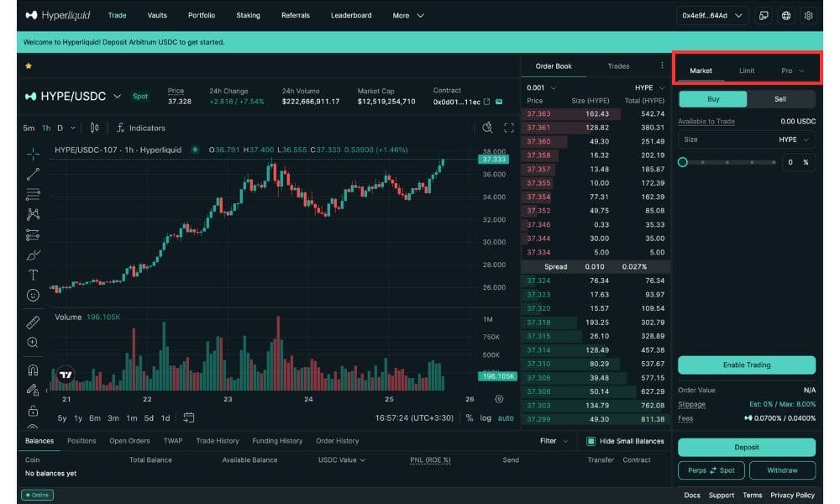Open the Privacy Policy link
The width and height of the screenshot is (840, 504).
coord(792,495)
